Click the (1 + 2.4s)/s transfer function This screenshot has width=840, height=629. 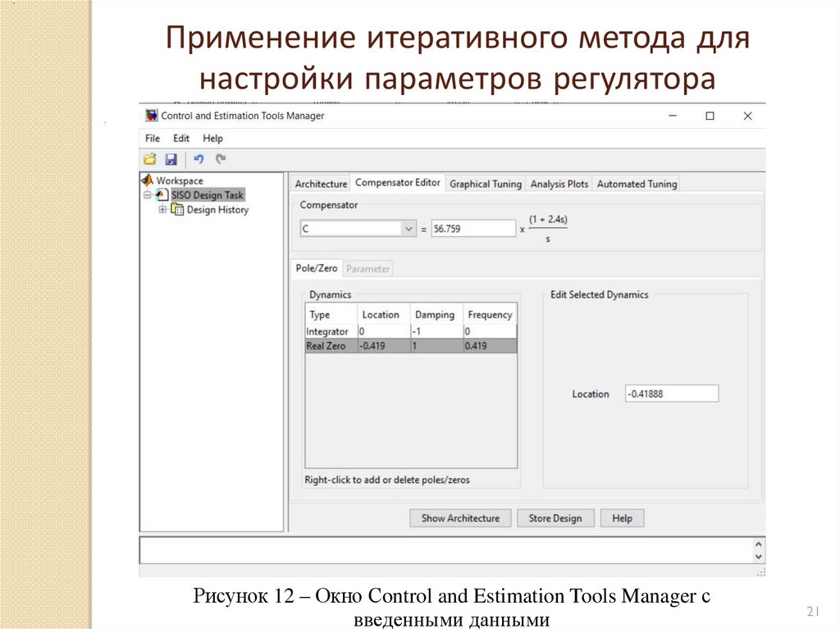[x=547, y=229]
